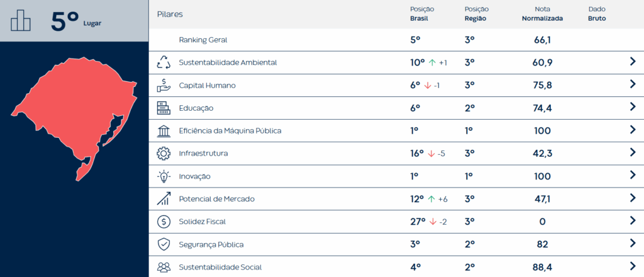Click the people icon for Sustentabilidade Social
Viewport: 644px width, 277px height.
(164, 267)
